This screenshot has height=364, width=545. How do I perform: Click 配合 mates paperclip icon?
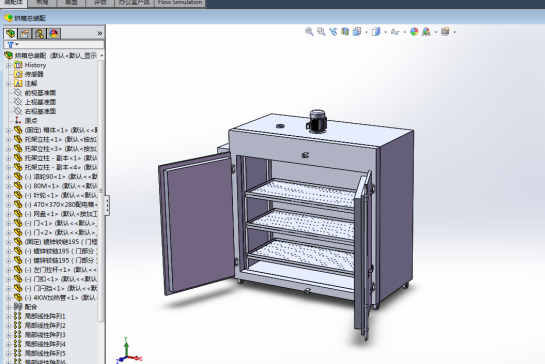[x=18, y=306]
